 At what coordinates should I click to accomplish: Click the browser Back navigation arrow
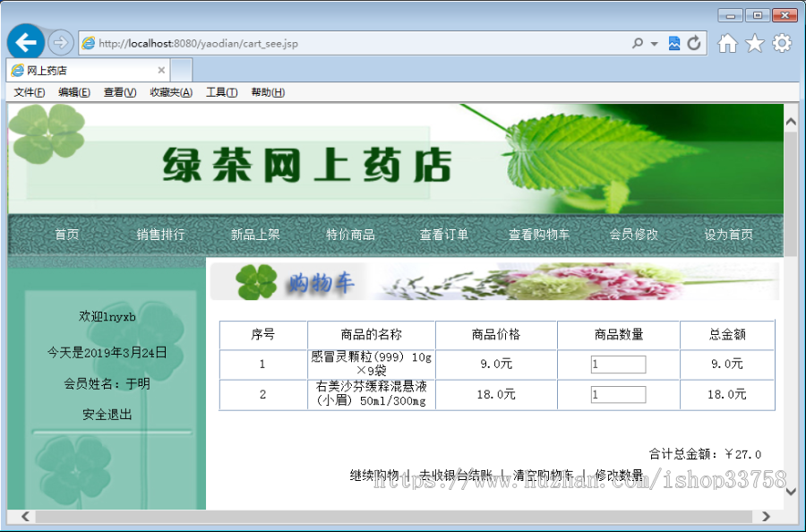27,42
